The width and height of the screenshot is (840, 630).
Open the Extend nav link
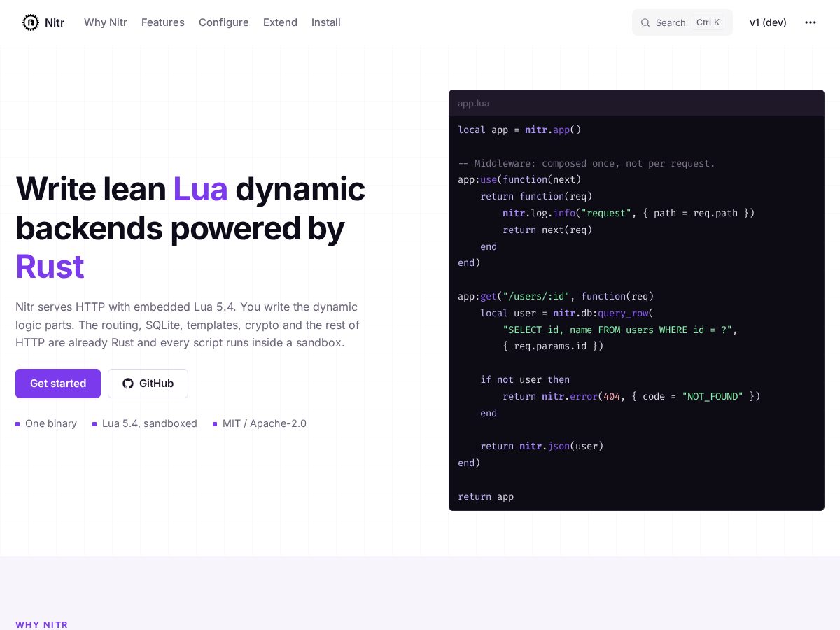coord(280,22)
